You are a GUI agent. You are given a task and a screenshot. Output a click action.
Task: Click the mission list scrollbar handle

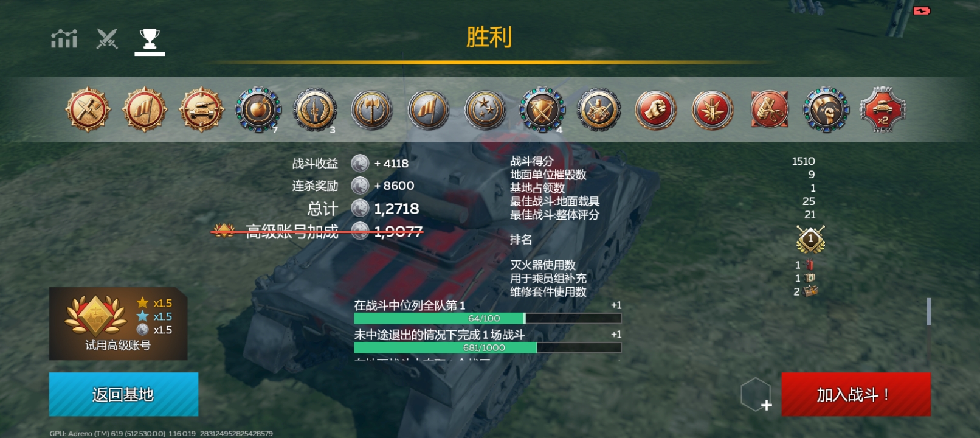click(928, 311)
